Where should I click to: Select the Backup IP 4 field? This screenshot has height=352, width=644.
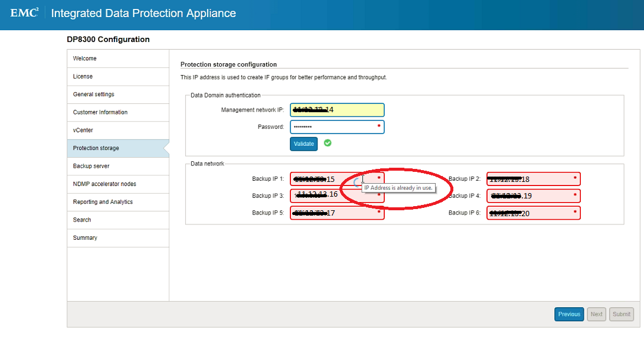(x=533, y=196)
